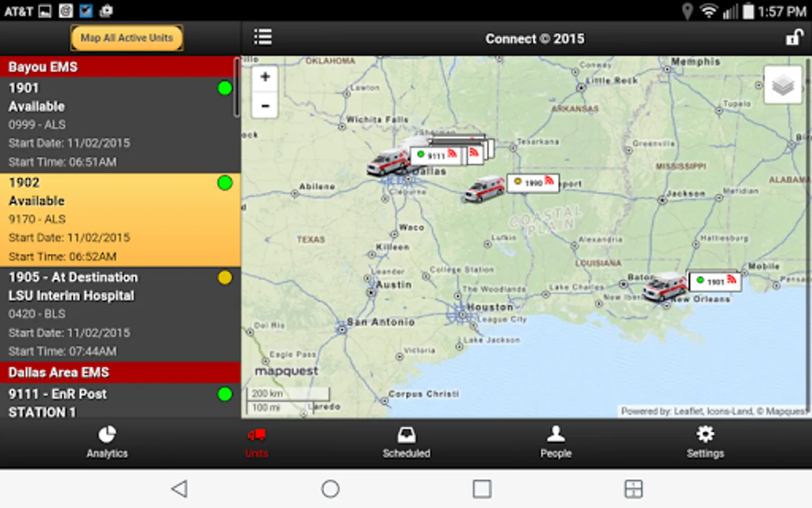Tap the split-screen navigation icon

(633, 489)
